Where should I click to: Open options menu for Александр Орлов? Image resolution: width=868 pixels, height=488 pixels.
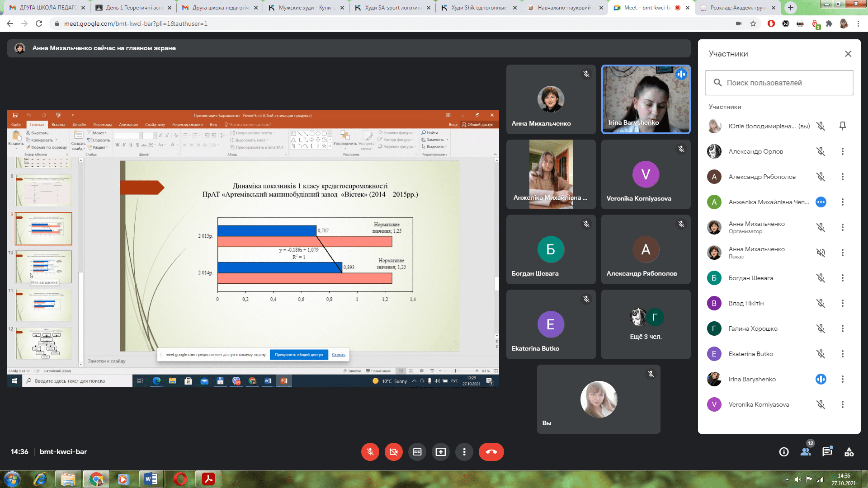[x=843, y=151]
